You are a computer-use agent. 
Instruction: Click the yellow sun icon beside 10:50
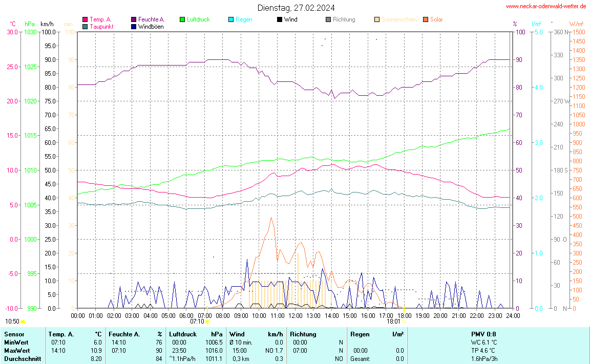click(x=23, y=322)
